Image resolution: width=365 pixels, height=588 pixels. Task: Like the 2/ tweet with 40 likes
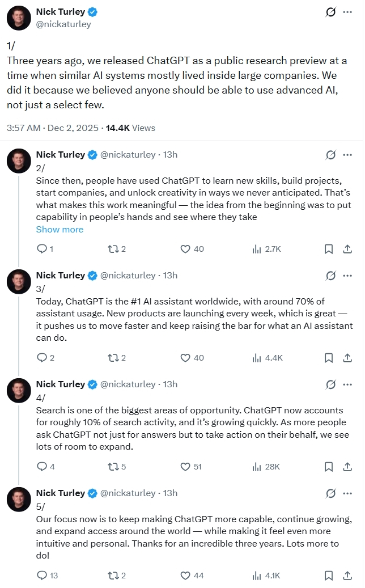[x=185, y=249]
